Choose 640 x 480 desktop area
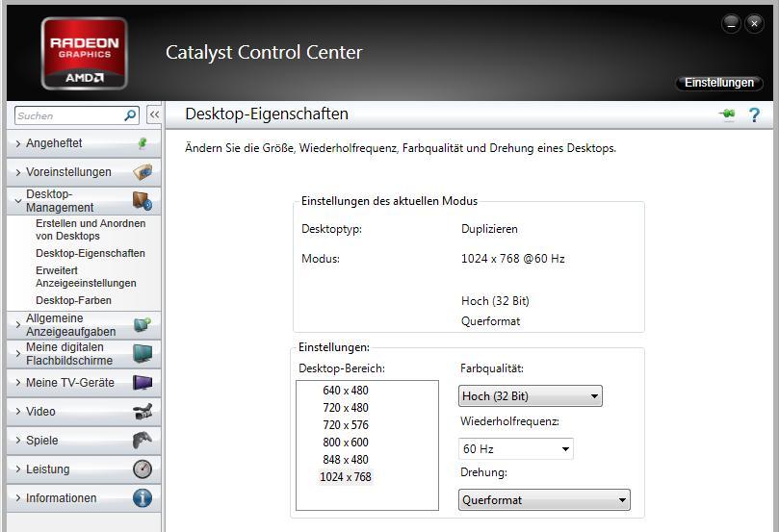The image size is (779, 532). 346,391
